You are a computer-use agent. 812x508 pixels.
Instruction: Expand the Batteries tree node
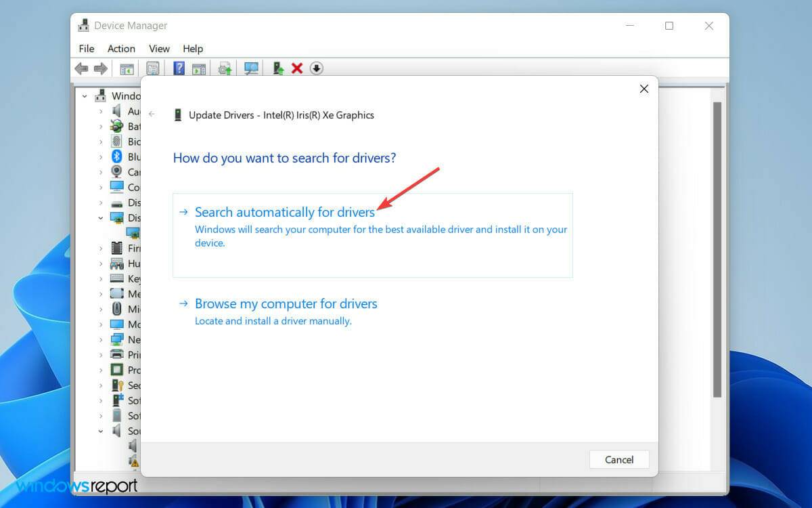[x=100, y=126]
